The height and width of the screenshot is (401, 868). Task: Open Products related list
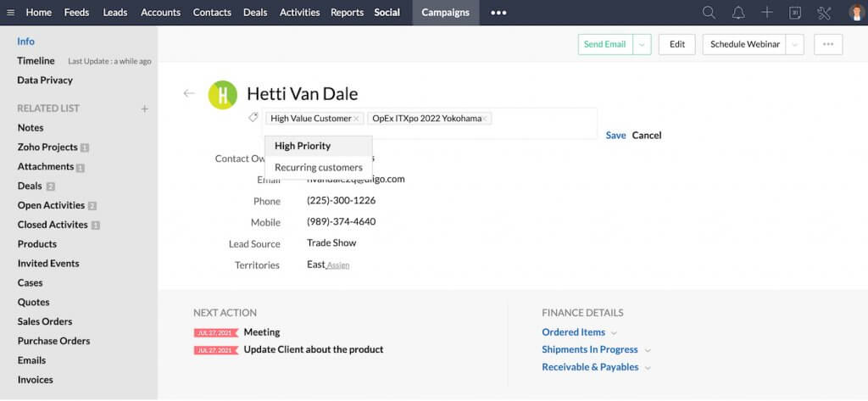[x=37, y=244]
